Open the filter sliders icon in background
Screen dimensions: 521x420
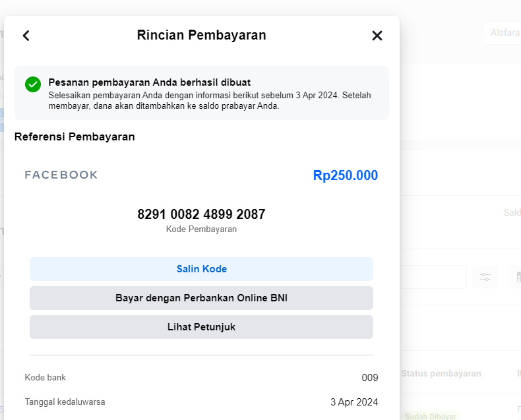[485, 277]
